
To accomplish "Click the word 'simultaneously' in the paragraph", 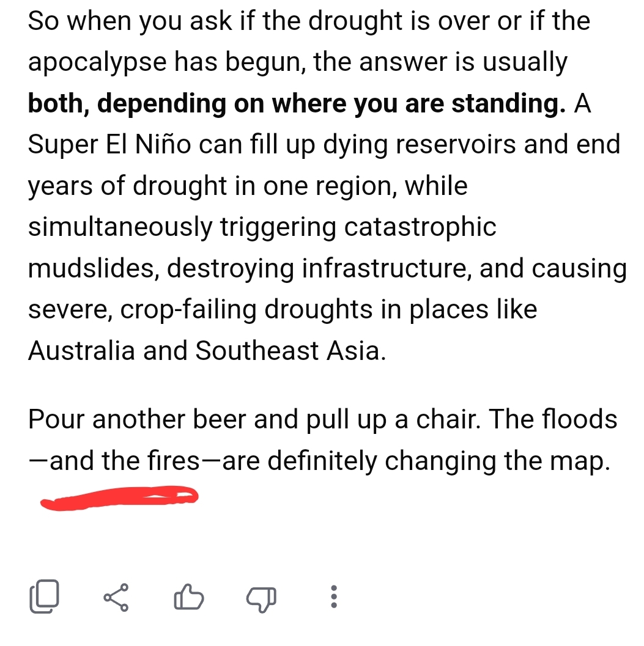I will coord(120,228).
